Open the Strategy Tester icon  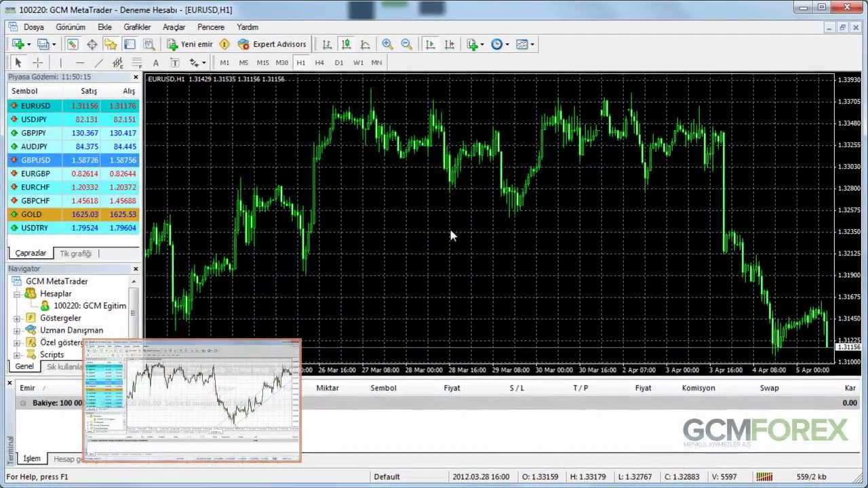[149, 44]
